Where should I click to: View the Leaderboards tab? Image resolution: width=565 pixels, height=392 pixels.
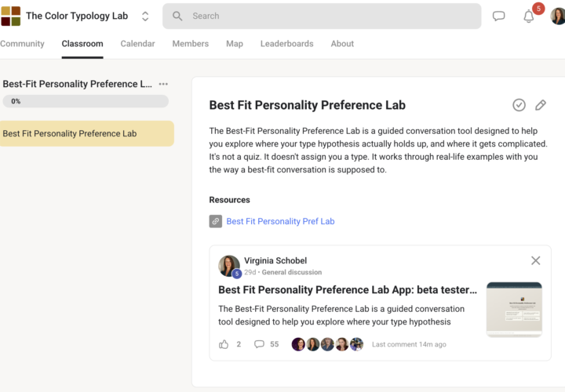(287, 44)
